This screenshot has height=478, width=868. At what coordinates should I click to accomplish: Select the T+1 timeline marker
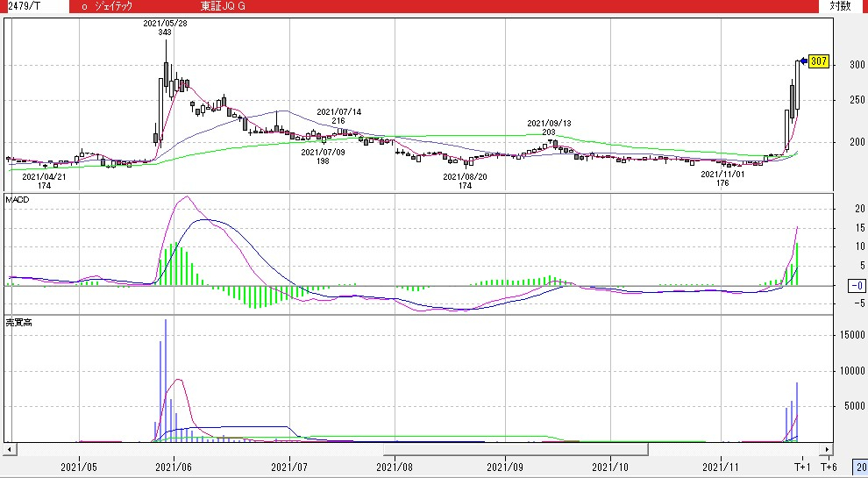tap(802, 465)
